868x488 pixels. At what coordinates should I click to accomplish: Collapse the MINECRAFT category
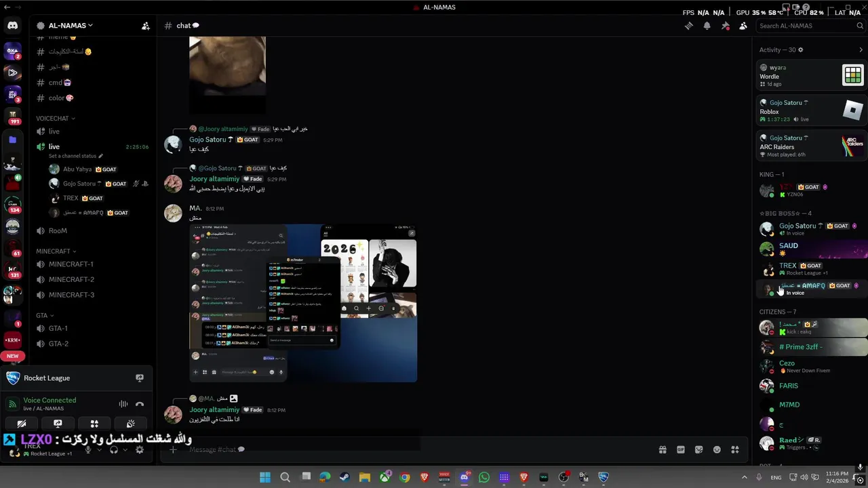pyautogui.click(x=56, y=251)
